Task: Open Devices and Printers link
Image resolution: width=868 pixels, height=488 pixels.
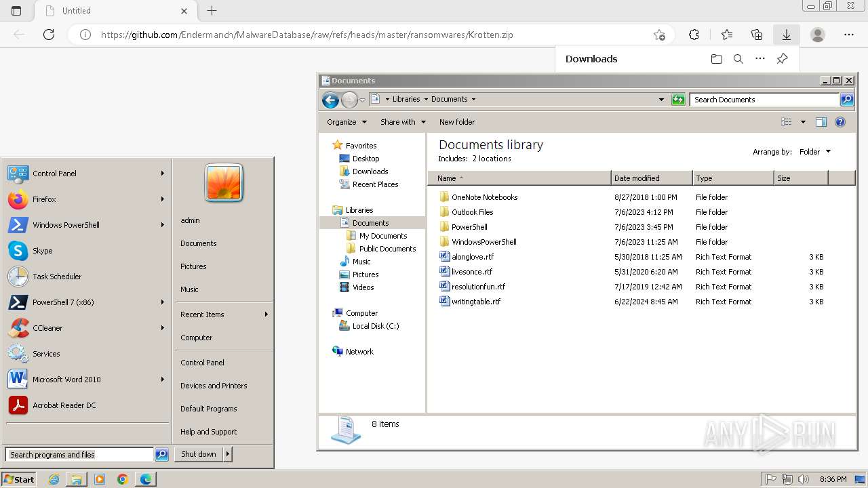Action: [214, 386]
